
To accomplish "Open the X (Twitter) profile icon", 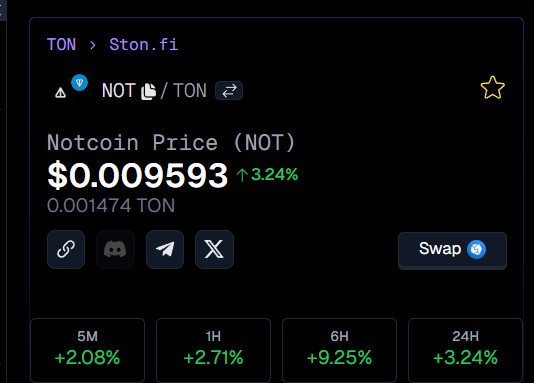I will point(214,249).
